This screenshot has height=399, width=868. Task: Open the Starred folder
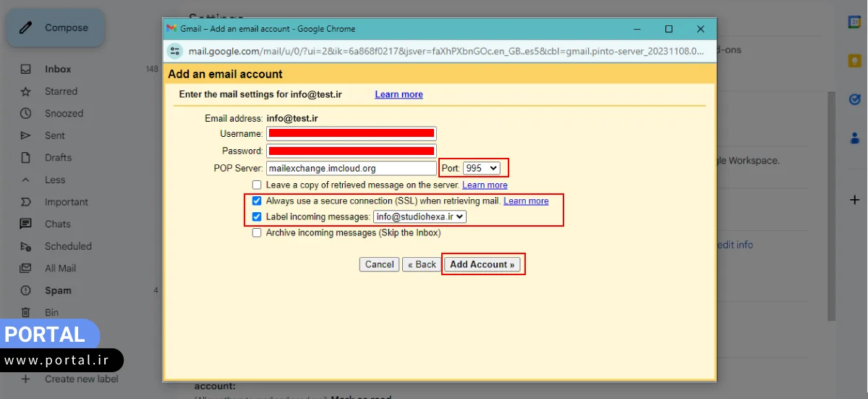coord(61,91)
